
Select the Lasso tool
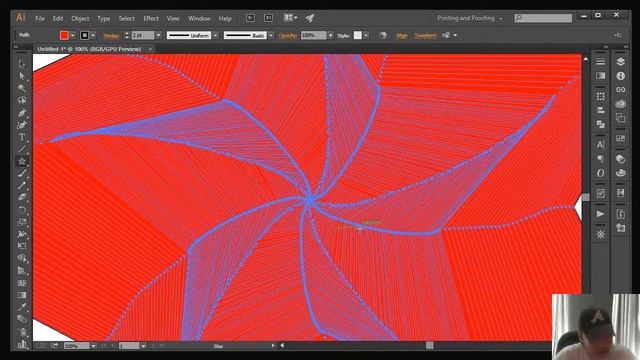point(22,100)
